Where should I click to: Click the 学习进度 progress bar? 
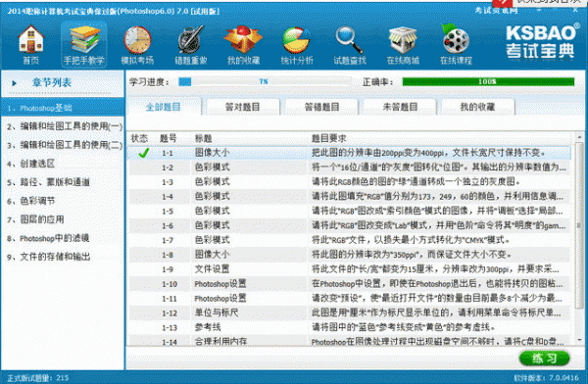[266, 81]
